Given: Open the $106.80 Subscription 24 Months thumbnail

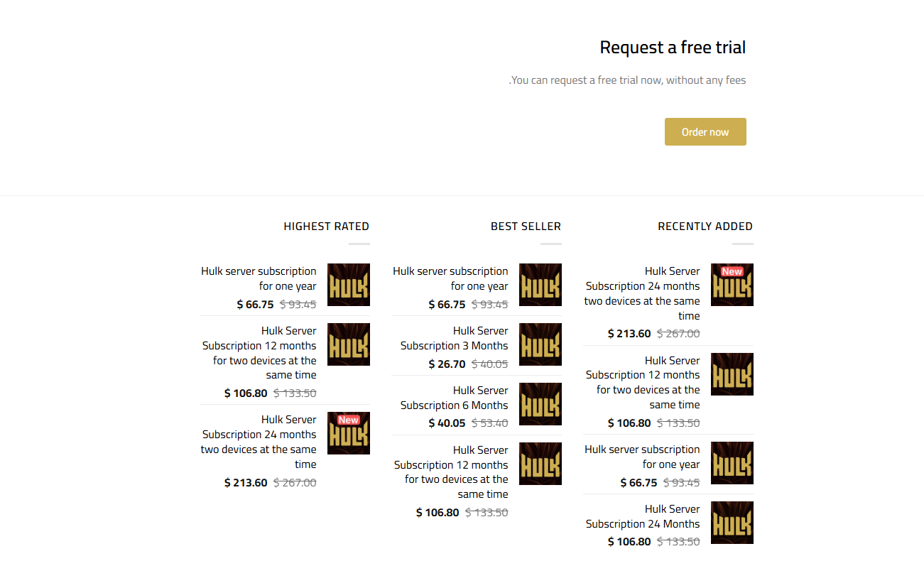Looking at the screenshot, I should coord(732,523).
